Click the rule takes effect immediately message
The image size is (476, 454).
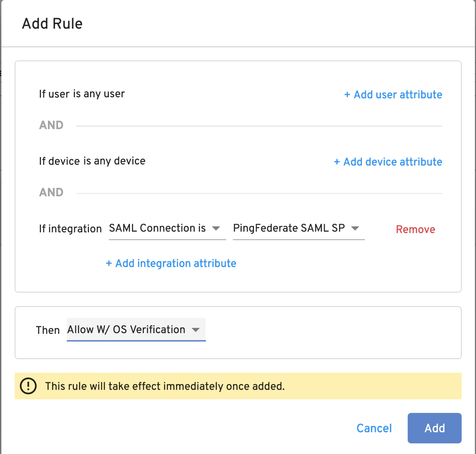165,386
